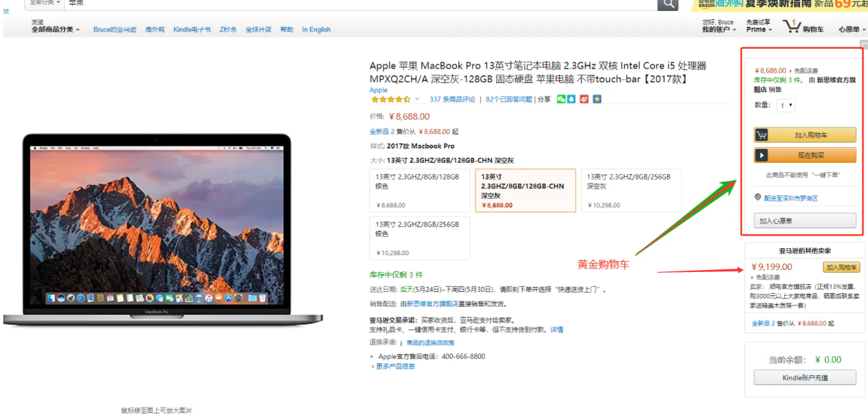Click the search input field

point(360,4)
